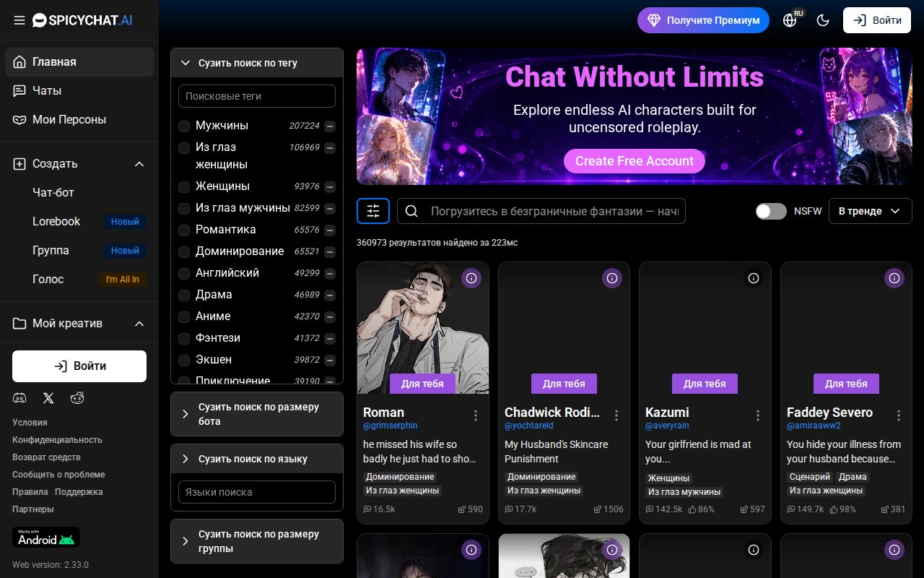Image resolution: width=924 pixels, height=578 pixels.
Task: Click Create Free Account banner button
Action: 635,161
